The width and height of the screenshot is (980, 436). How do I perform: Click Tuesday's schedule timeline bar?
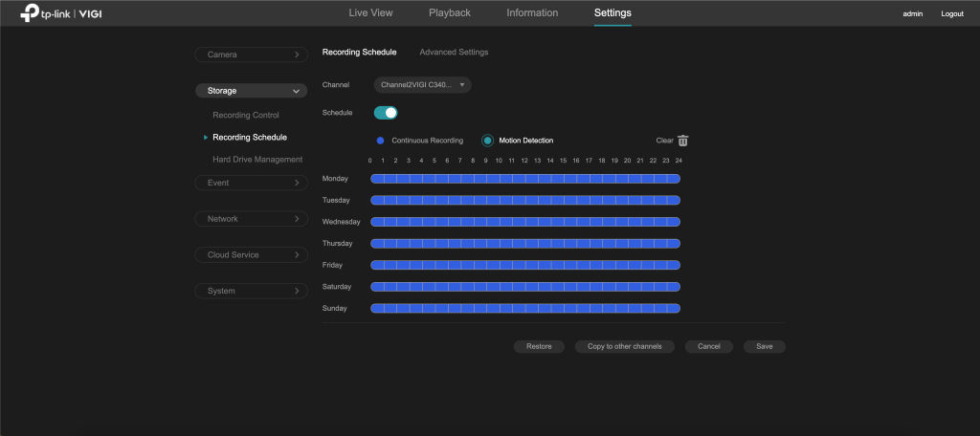pos(525,201)
